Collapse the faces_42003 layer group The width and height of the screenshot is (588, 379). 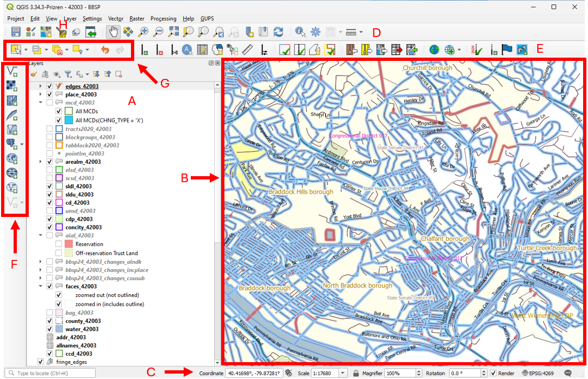[41, 286]
